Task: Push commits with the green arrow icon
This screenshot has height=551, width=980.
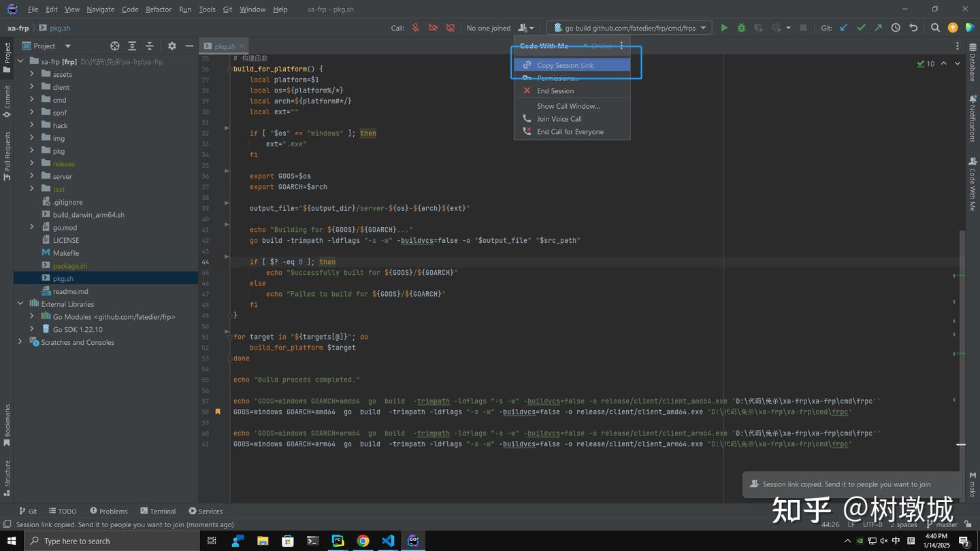Action: 878,27
